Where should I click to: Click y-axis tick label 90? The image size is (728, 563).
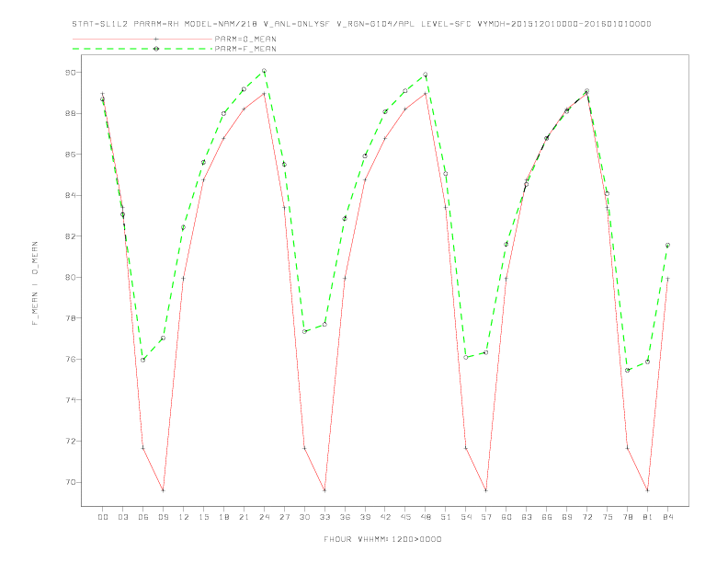[70, 73]
